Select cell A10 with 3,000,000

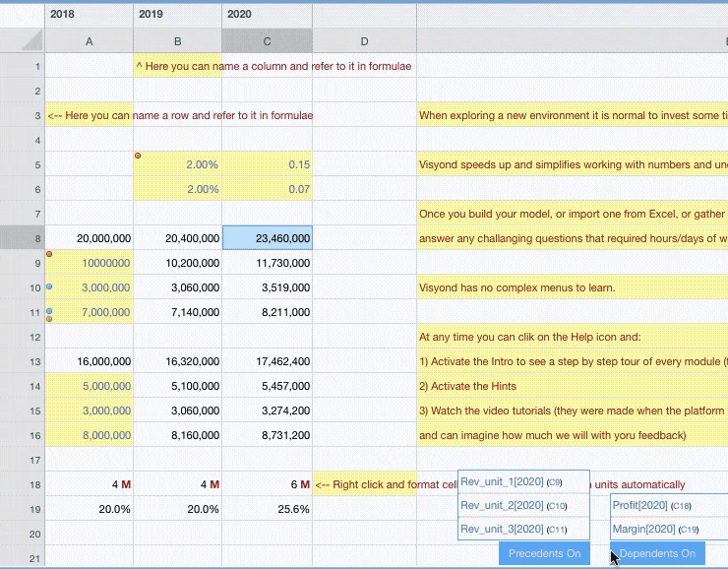(x=90, y=287)
